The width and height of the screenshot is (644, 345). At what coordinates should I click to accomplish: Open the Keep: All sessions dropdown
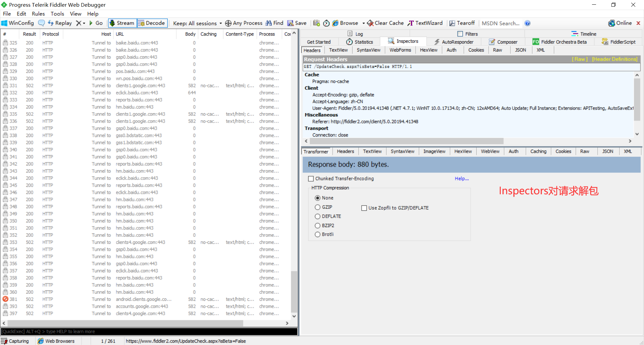(x=197, y=23)
